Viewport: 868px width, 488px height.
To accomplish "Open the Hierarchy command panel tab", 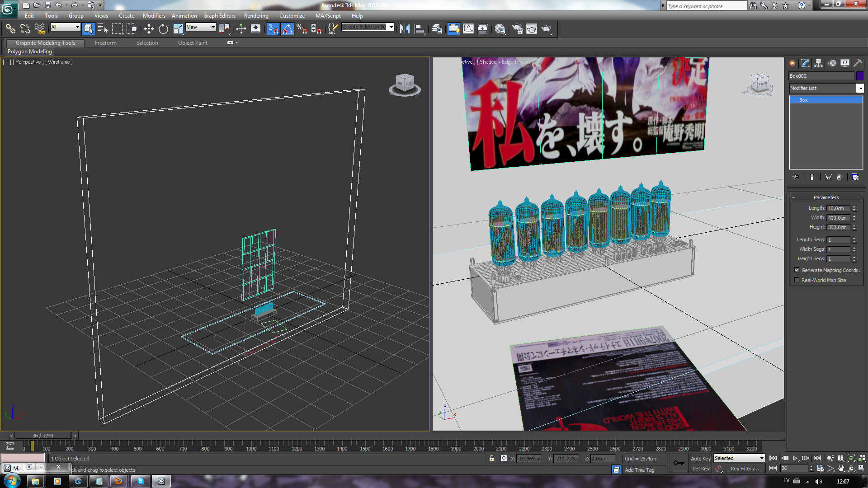I will [819, 63].
